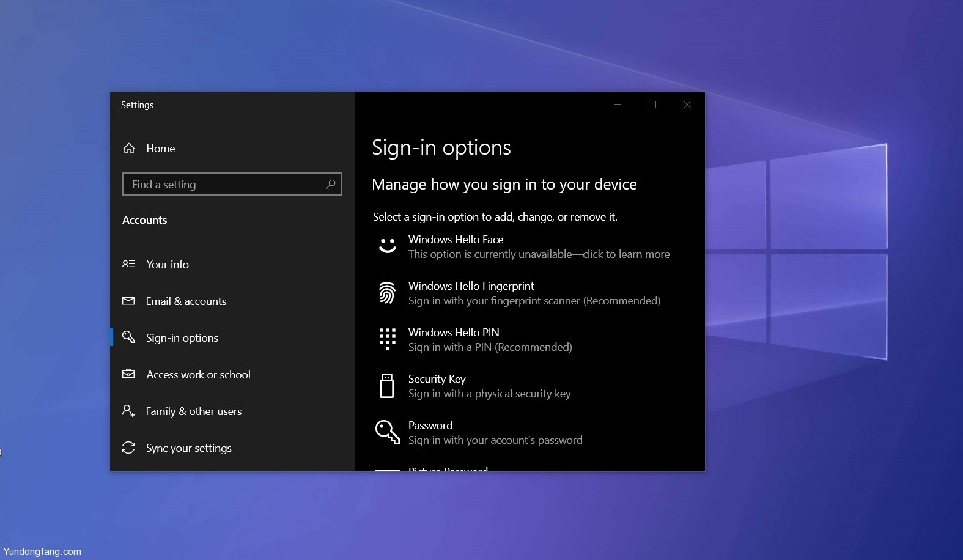Image resolution: width=963 pixels, height=560 pixels.
Task: Click the Access work or school briefcase icon
Action: [x=128, y=374]
